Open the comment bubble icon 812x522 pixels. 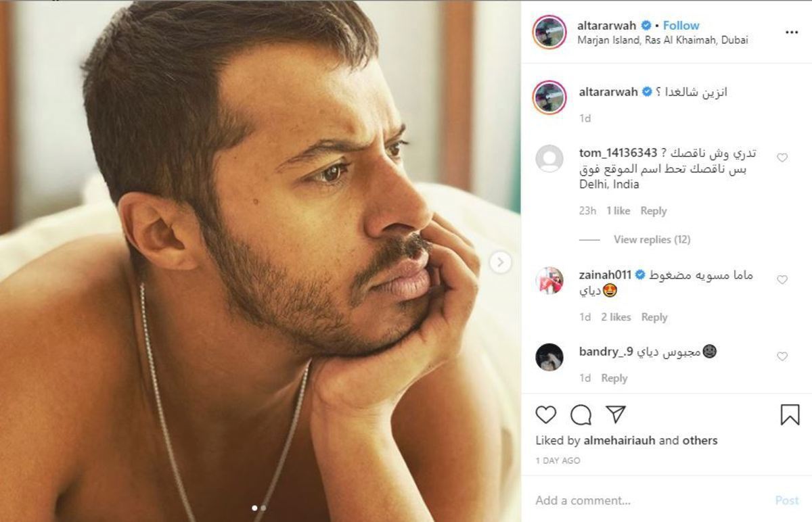coord(581,414)
